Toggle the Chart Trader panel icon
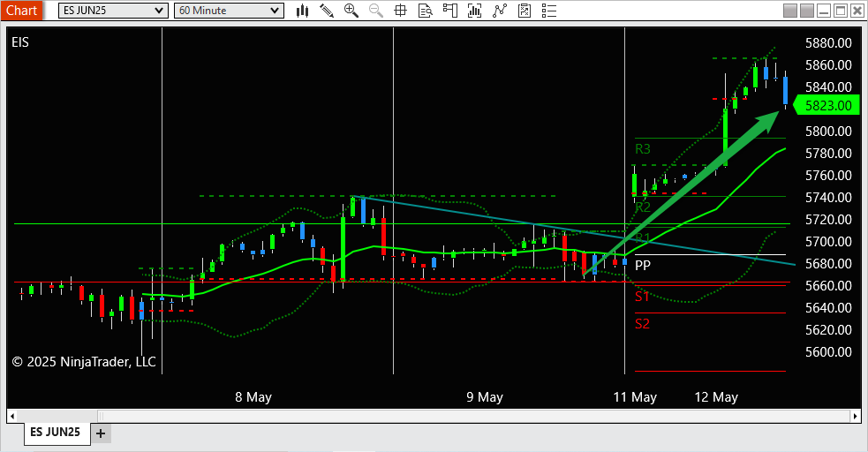The height and width of the screenshot is (452, 868). pos(450,11)
